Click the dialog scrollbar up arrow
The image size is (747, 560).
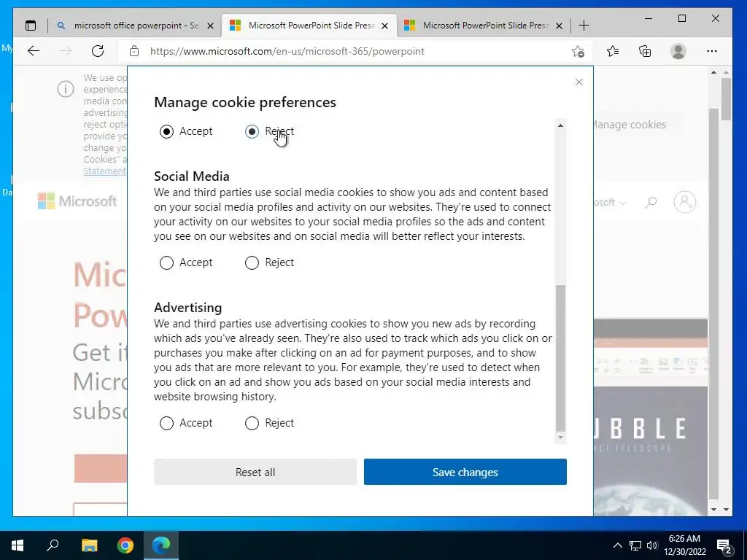point(561,125)
